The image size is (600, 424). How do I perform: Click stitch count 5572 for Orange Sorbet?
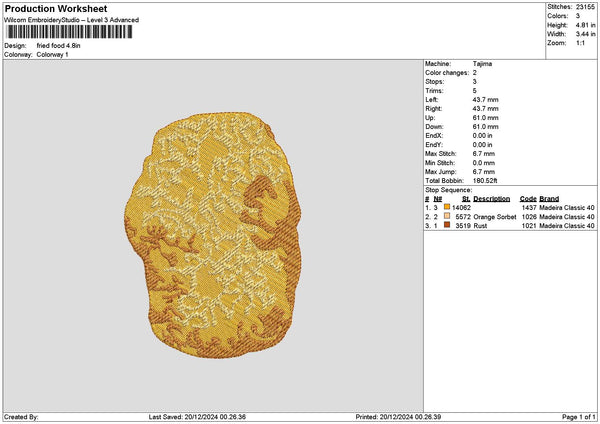463,217
